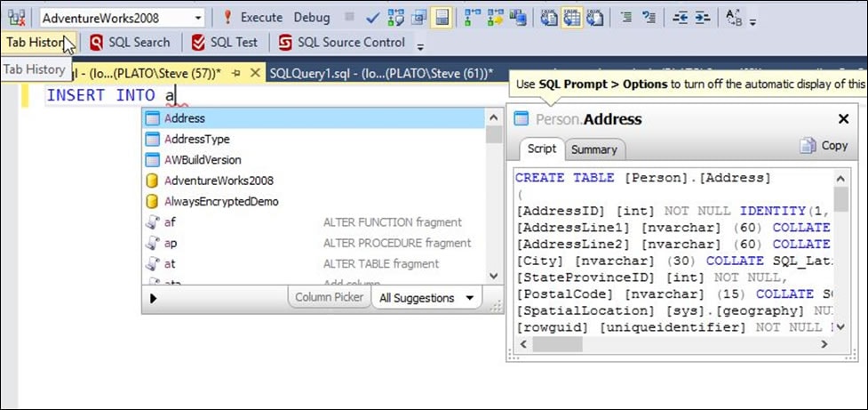
Task: Open the SQL Search tool
Action: pos(130,42)
